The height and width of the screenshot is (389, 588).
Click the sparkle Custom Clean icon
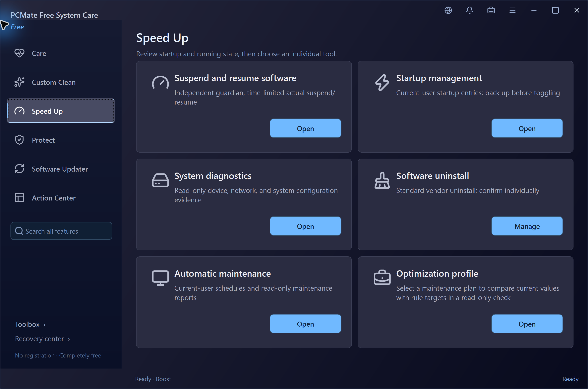pos(19,82)
